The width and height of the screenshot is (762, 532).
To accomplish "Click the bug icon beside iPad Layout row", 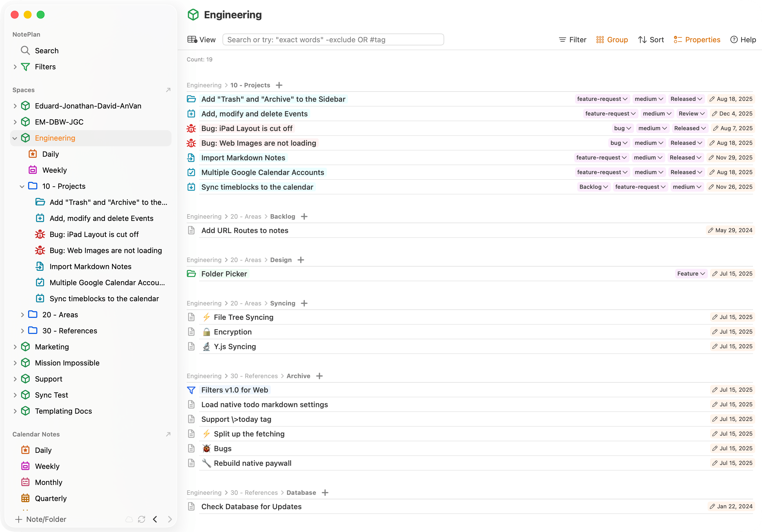I will click(x=191, y=128).
